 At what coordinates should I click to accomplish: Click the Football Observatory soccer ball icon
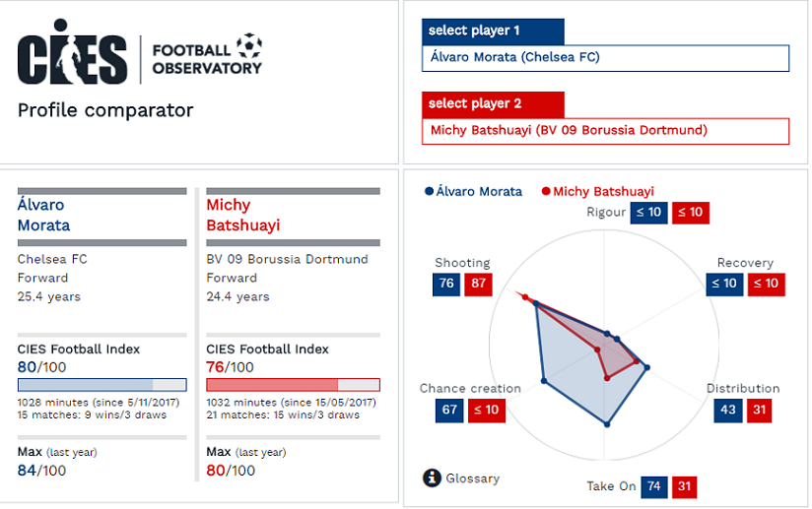(249, 46)
